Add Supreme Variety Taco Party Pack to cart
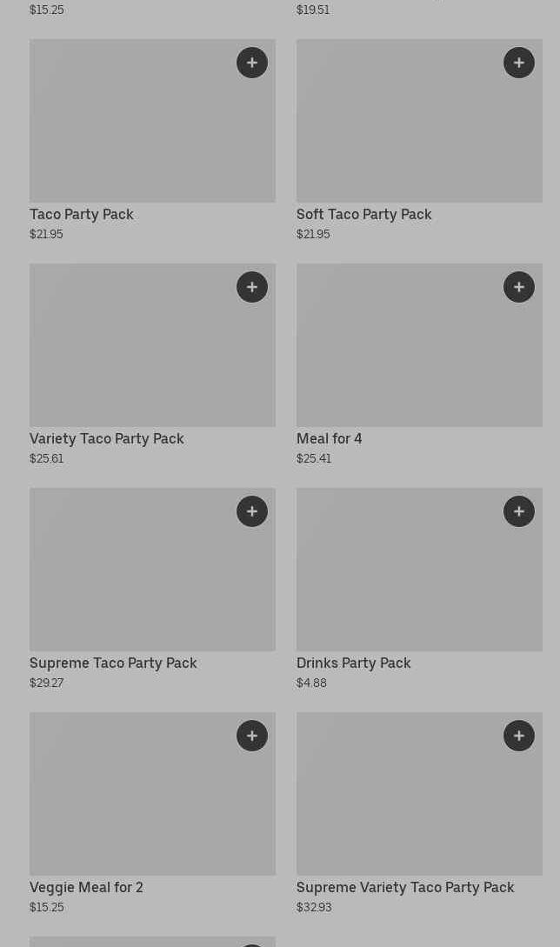The width and height of the screenshot is (560, 947). [x=519, y=736]
